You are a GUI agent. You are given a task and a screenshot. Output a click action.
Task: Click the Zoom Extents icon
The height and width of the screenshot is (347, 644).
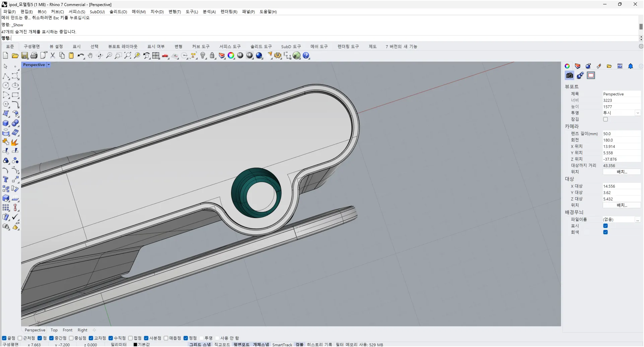(128, 56)
